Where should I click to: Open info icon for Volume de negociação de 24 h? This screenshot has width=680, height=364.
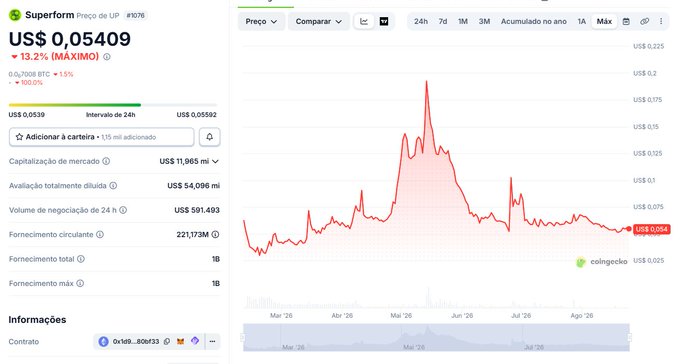point(123,210)
